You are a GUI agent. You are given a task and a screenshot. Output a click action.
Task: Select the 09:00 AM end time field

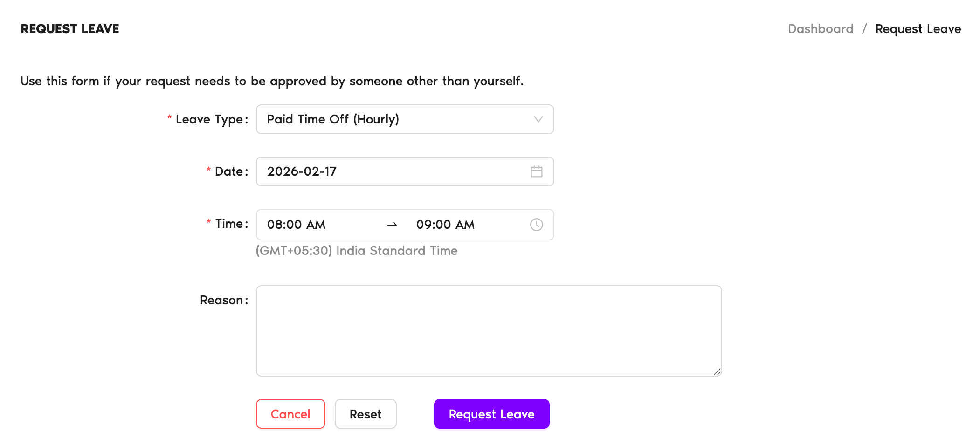(445, 225)
